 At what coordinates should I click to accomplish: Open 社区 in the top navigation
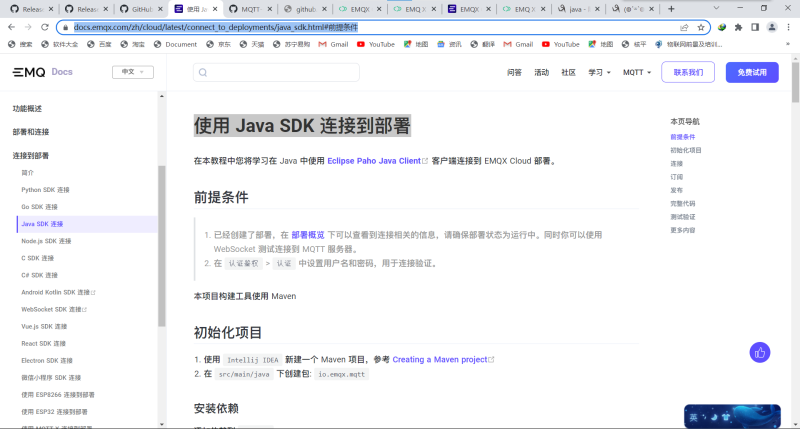click(568, 72)
